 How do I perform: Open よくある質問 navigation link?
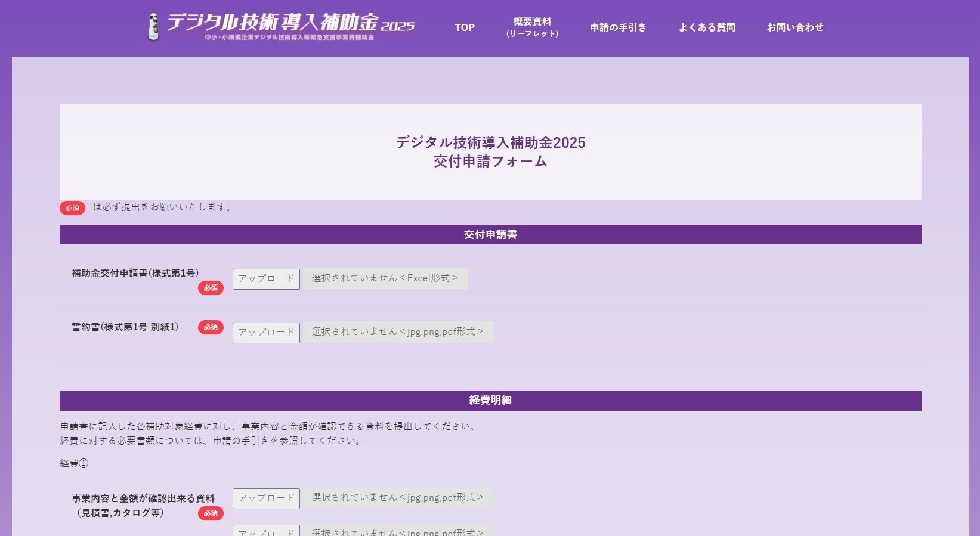(x=707, y=27)
